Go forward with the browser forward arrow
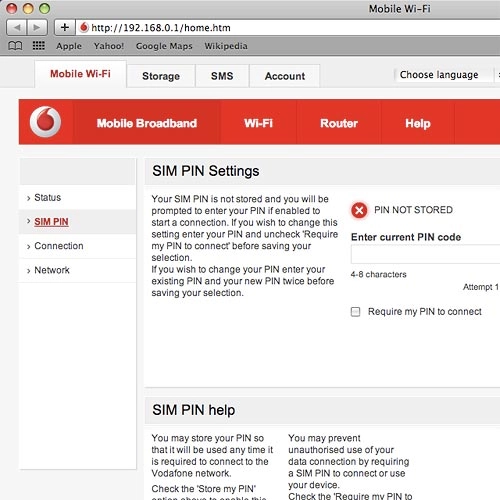Screen dimensions: 500x500 [x=37, y=27]
